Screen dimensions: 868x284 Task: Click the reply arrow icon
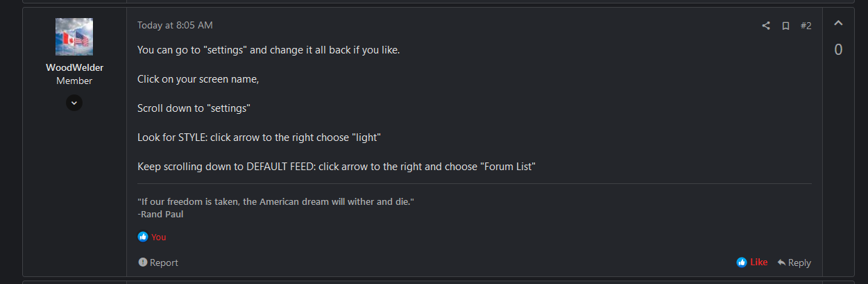pyautogui.click(x=781, y=262)
